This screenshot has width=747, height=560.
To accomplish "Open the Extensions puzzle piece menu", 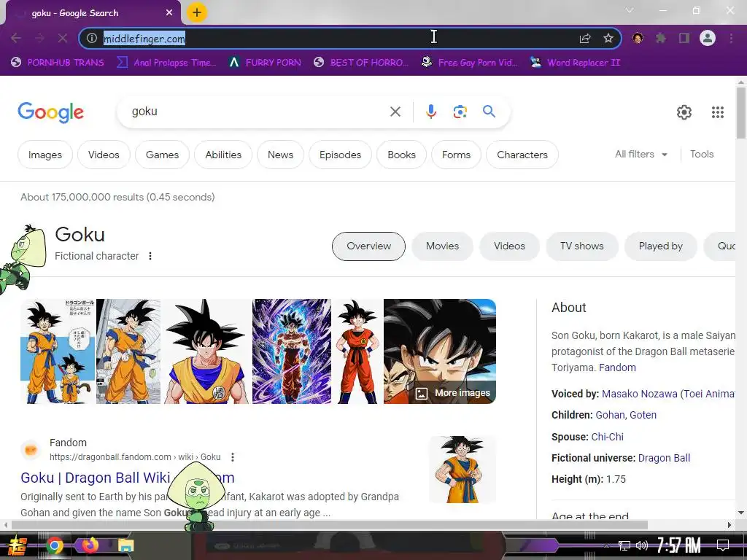I will point(661,38).
